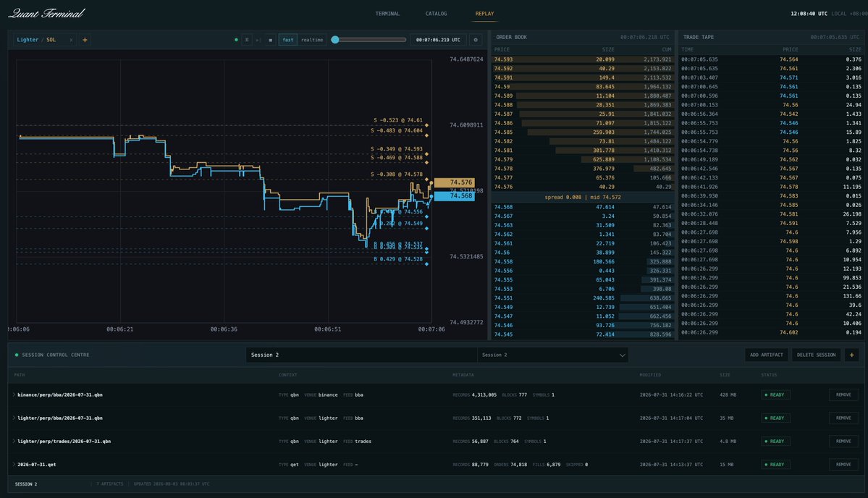Click the order book ask price 74.593

503,60
